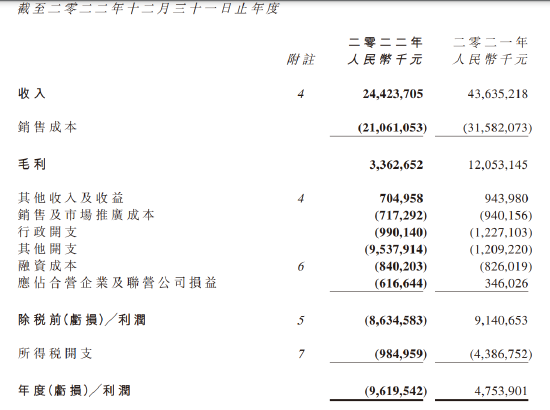Click the 2021 gross profit 12,053,145
This screenshot has height=410, width=550.
498,164
